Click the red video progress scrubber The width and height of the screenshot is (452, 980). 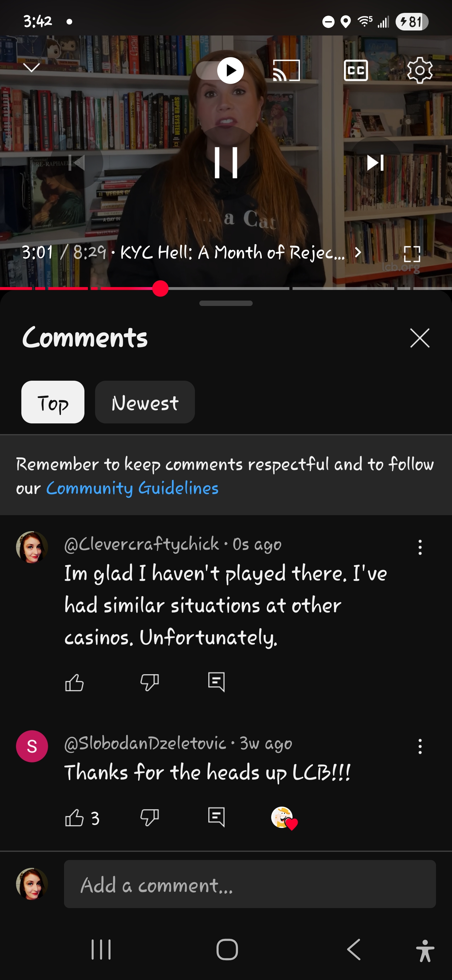(160, 288)
